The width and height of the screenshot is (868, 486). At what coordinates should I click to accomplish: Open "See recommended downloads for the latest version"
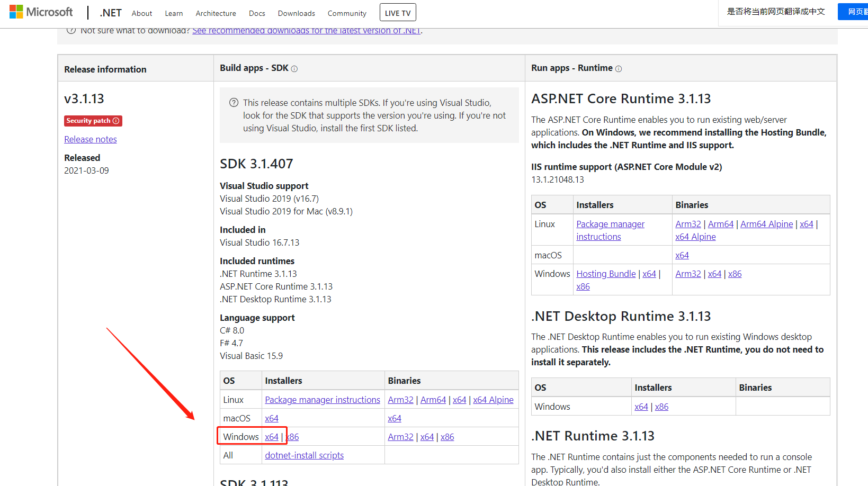coord(306,30)
